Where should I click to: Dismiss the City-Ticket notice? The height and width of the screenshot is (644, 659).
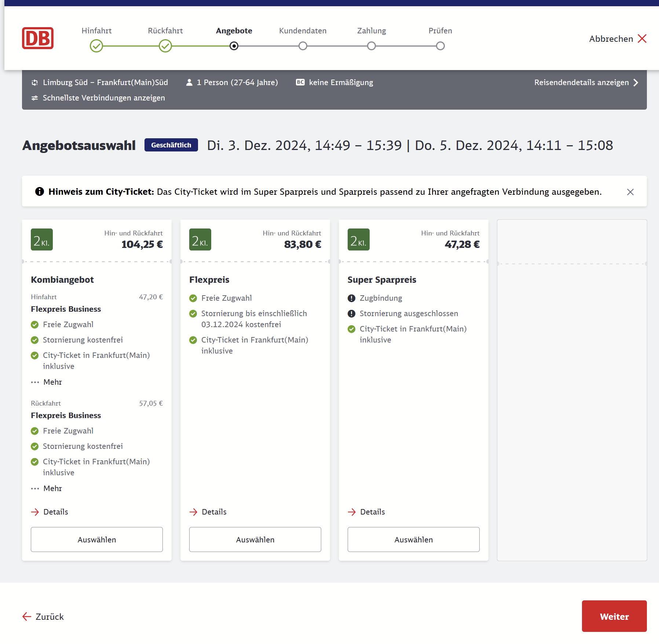click(x=630, y=192)
